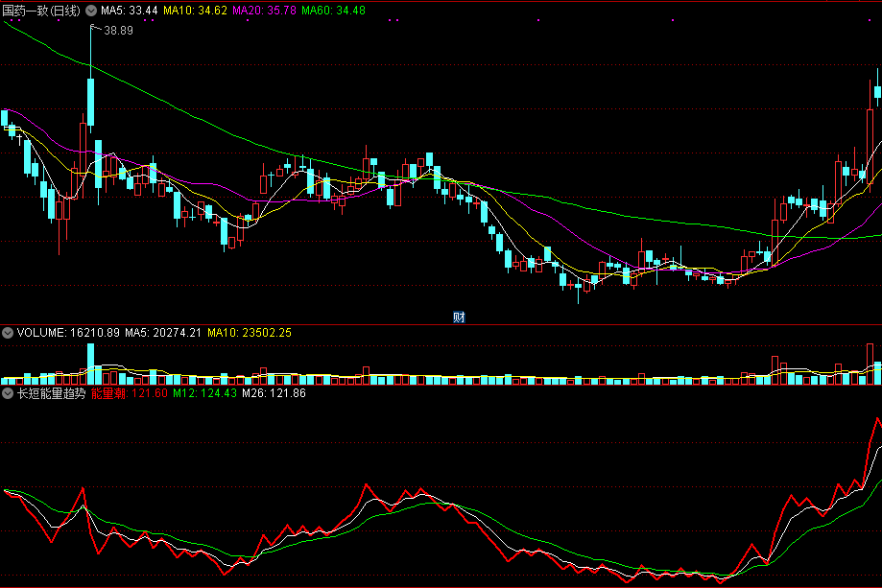882x588 pixels.
Task: Click the 长短能量趋势 indicator name
Action: (51, 393)
